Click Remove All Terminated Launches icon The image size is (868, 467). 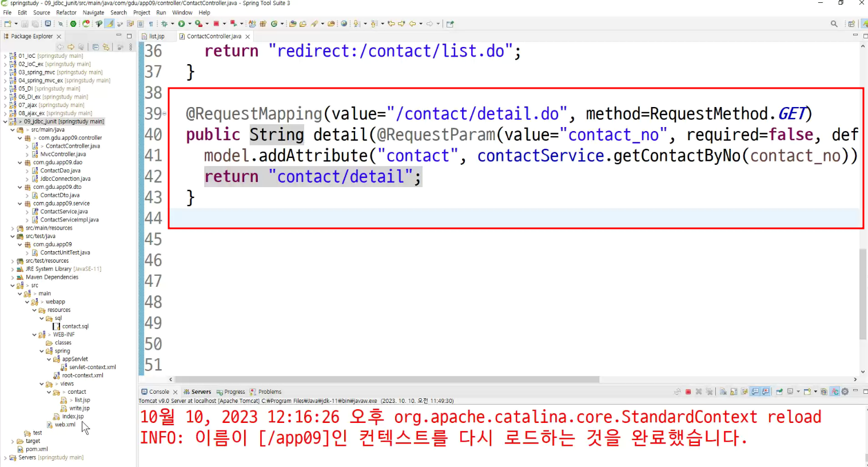pyautogui.click(x=709, y=392)
